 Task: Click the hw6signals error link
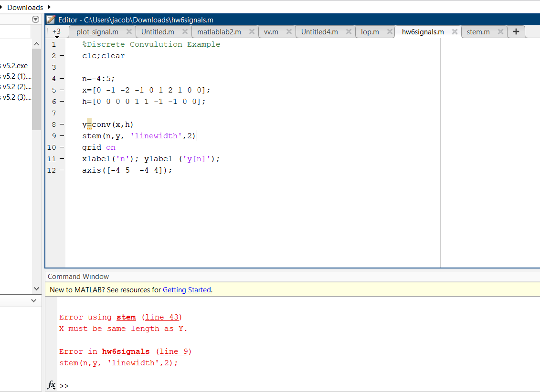click(126, 351)
